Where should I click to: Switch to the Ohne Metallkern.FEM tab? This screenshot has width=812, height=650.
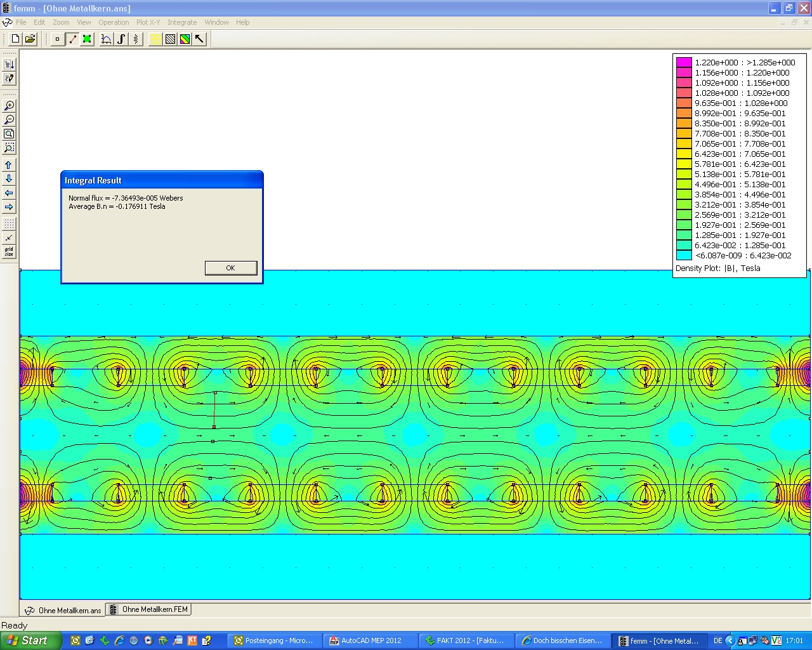149,609
